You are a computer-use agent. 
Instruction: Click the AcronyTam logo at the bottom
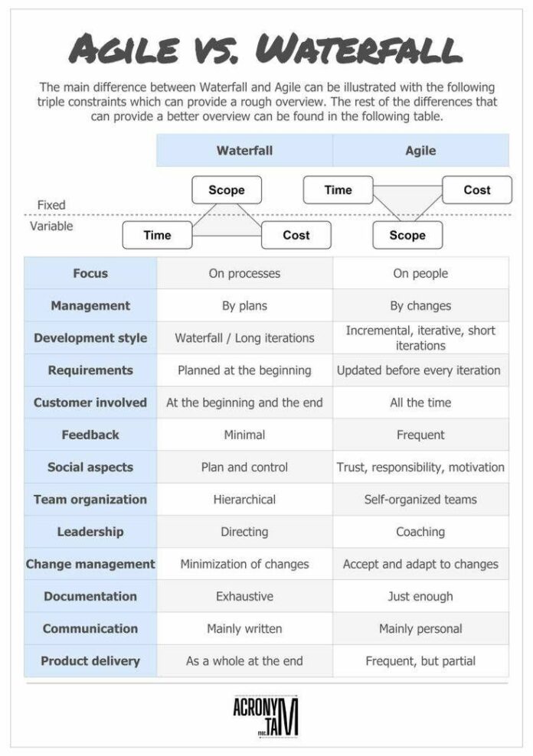pos(265,715)
